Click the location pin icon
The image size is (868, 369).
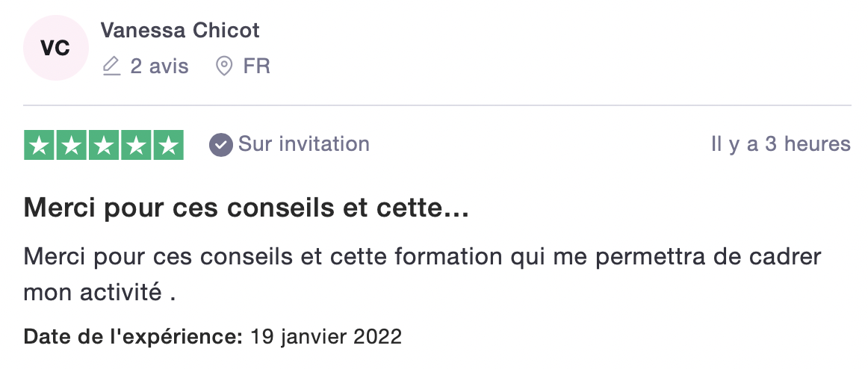pos(223,66)
